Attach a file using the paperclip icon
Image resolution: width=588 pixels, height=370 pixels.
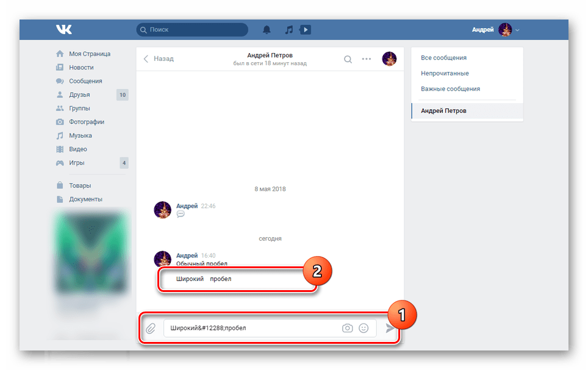pyautogui.click(x=151, y=328)
